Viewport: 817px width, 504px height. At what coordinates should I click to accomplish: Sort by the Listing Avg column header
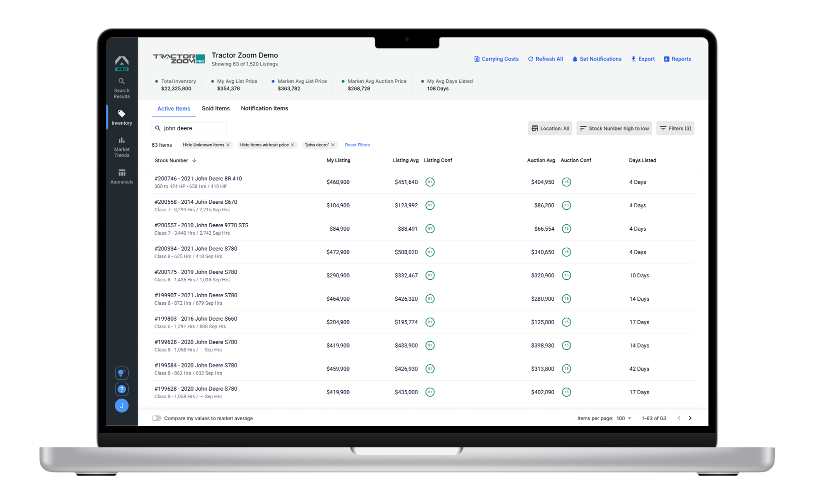click(x=405, y=160)
